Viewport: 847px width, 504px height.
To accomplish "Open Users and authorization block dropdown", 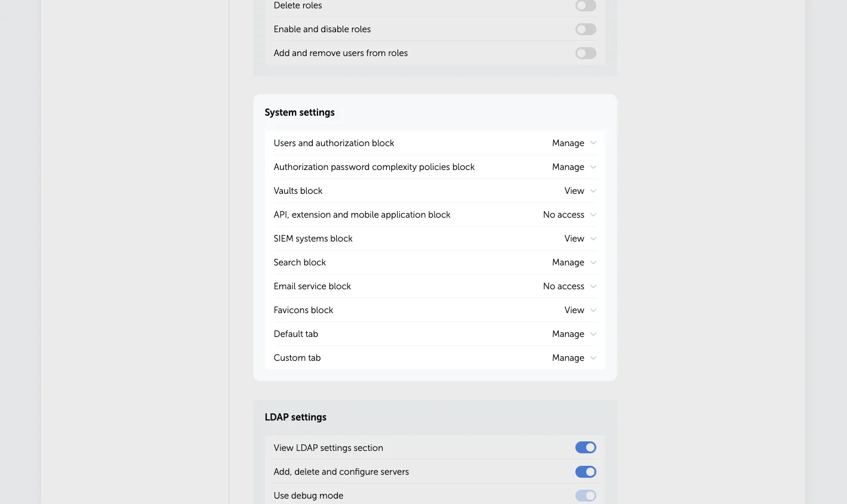I will coord(574,143).
